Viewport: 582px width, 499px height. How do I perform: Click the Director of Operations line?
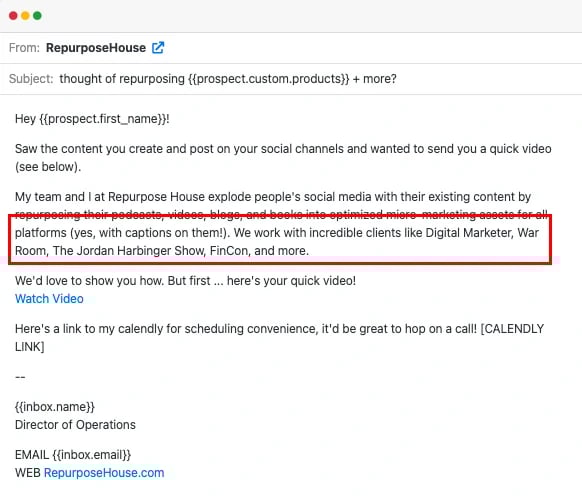[x=75, y=425]
